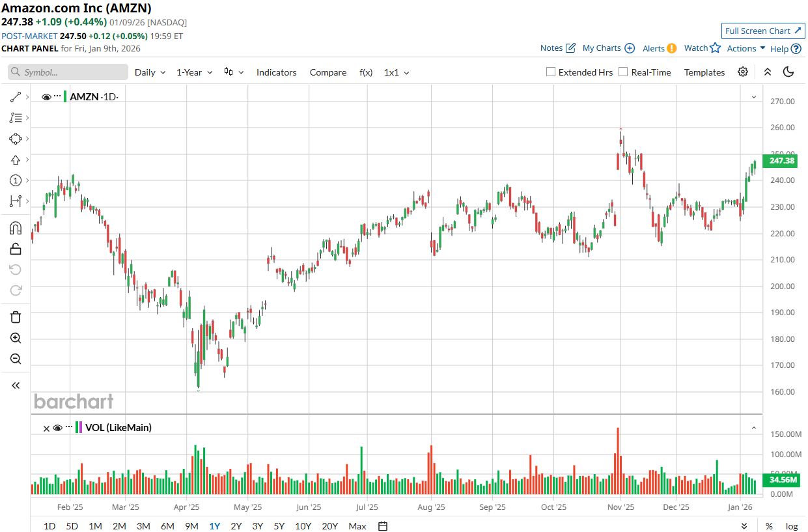Open the Indicators menu

tap(276, 72)
